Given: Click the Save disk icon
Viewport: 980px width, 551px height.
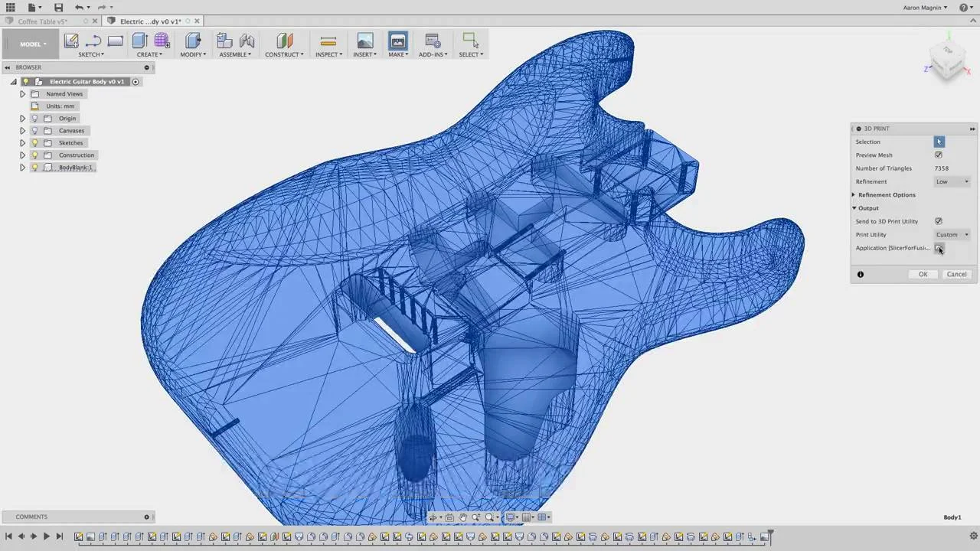Looking at the screenshot, I should coord(58,7).
